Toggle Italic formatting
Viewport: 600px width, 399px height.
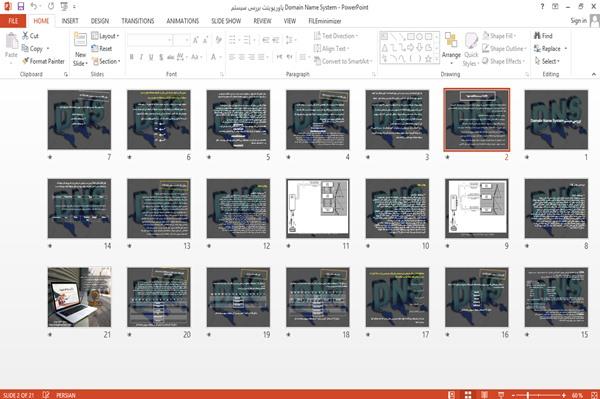pyautogui.click(x=141, y=57)
